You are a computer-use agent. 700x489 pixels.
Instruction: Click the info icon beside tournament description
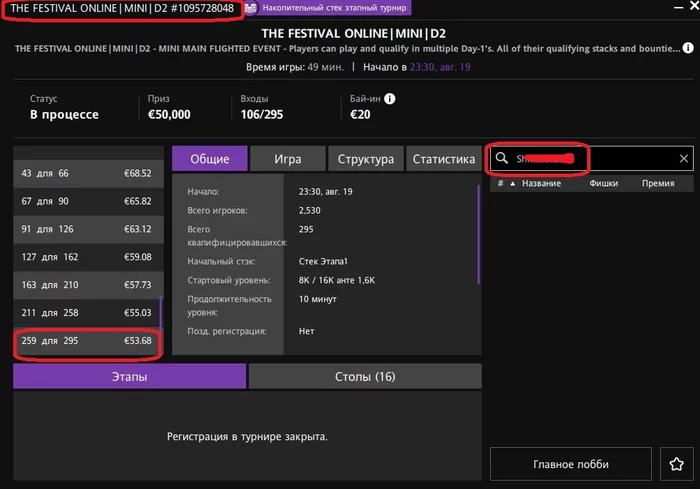click(685, 47)
